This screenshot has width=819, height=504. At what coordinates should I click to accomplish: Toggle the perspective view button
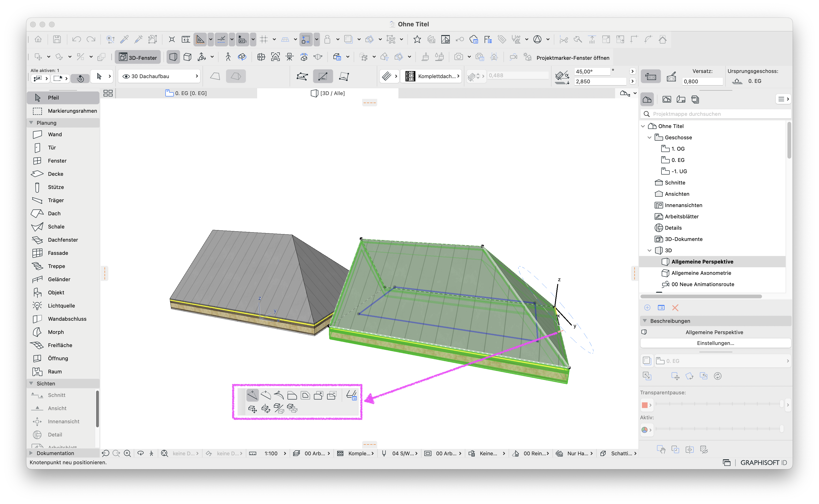(x=173, y=57)
